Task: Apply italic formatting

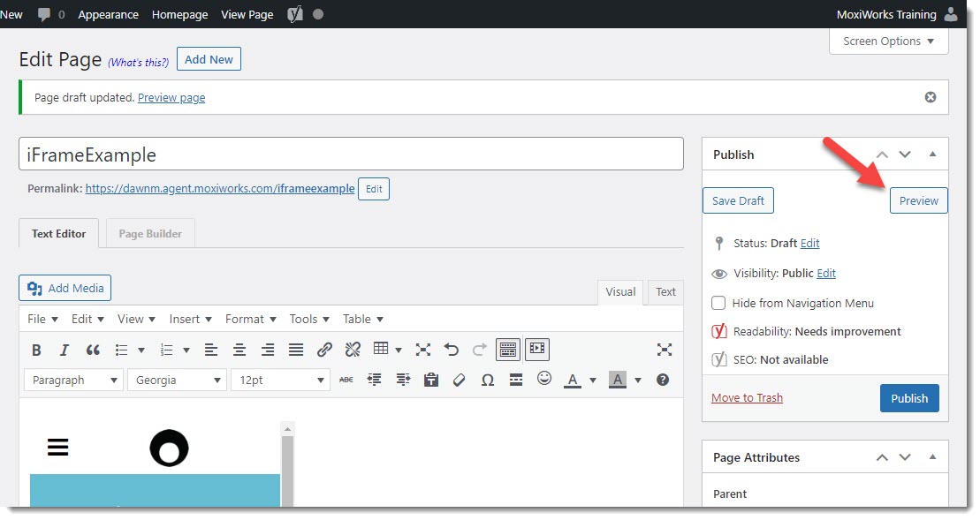Action: [64, 350]
